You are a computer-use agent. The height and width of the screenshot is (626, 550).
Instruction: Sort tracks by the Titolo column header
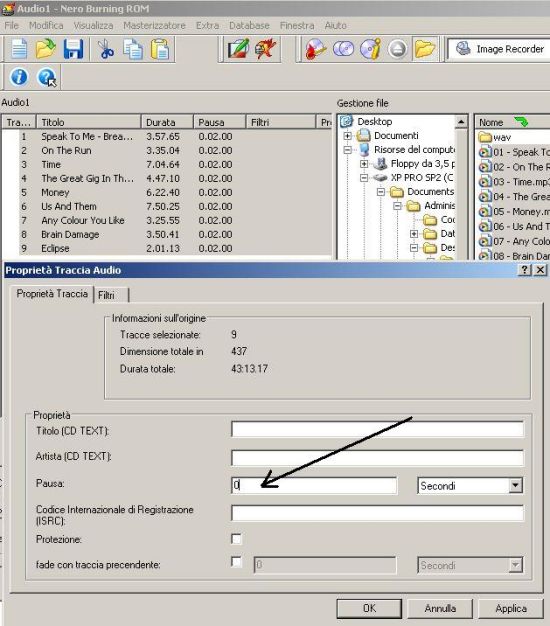(x=89, y=122)
